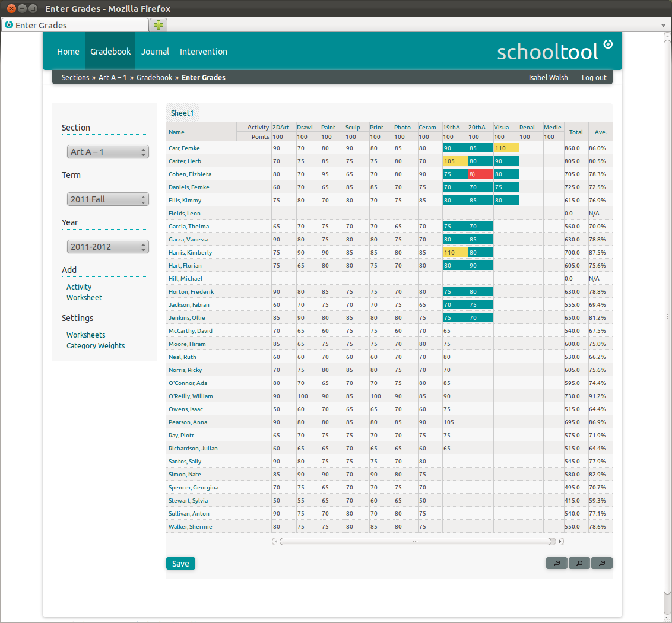Screen dimensions: 672x623
Task: Click the Save button
Action: 180,563
